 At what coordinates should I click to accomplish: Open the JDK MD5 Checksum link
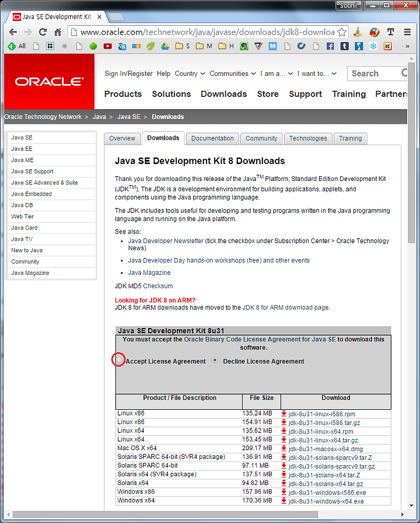pyautogui.click(x=157, y=286)
